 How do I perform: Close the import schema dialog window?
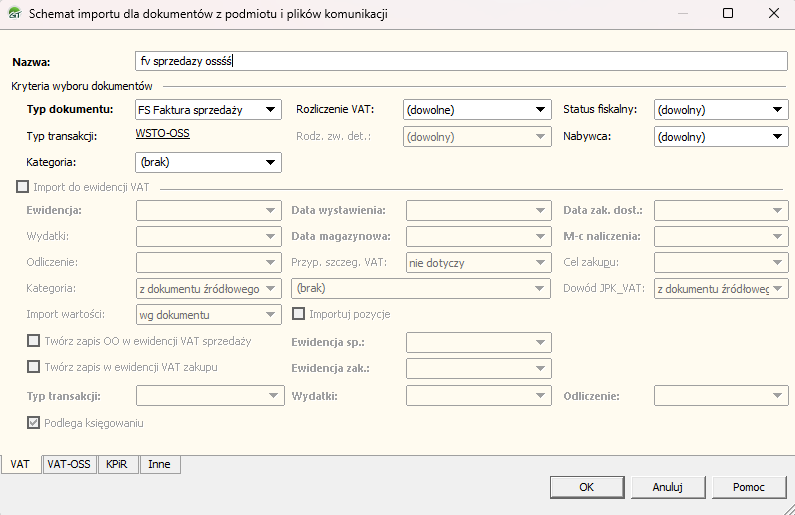(x=774, y=14)
